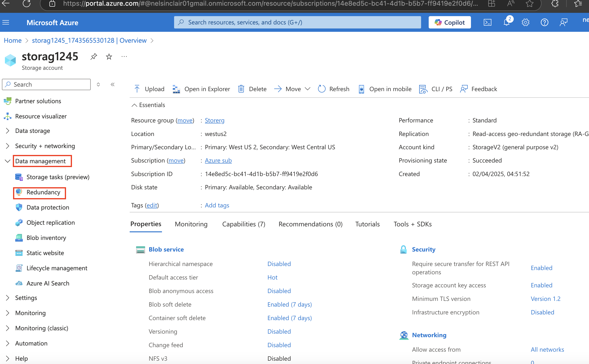Switch to the Monitoring tab

[x=191, y=224]
